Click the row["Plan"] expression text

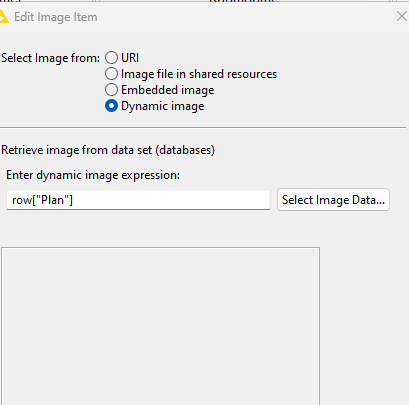click(x=42, y=200)
